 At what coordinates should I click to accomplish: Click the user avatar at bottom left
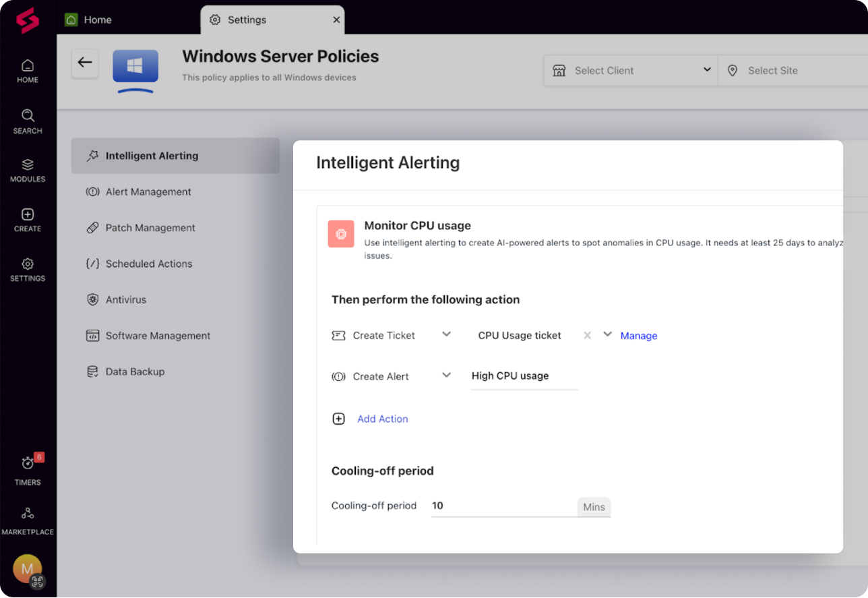(27, 569)
